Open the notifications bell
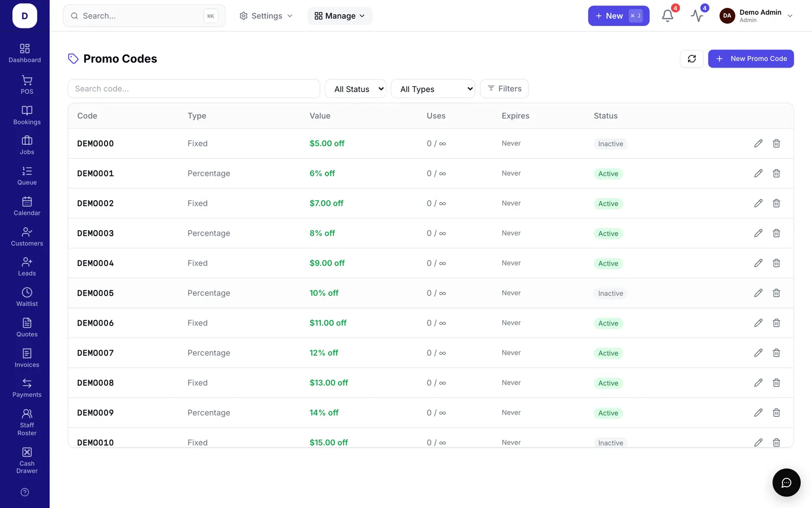Image resolution: width=812 pixels, height=508 pixels. click(x=667, y=16)
